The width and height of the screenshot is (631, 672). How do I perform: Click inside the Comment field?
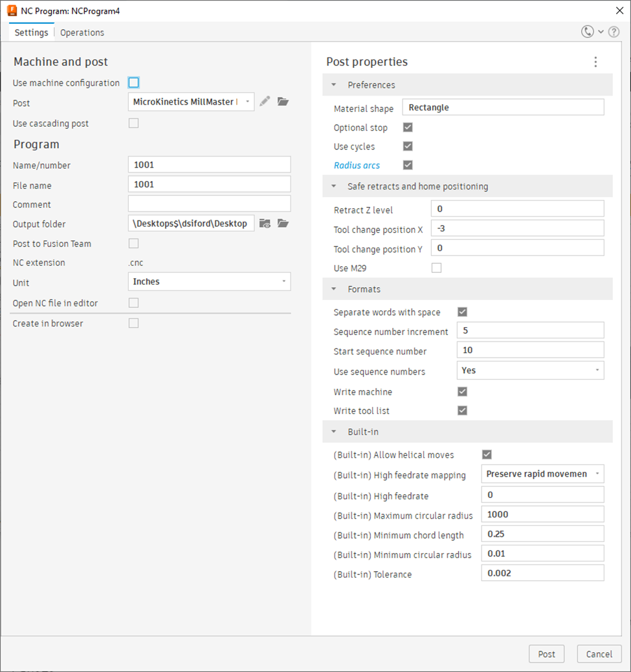[x=208, y=203]
